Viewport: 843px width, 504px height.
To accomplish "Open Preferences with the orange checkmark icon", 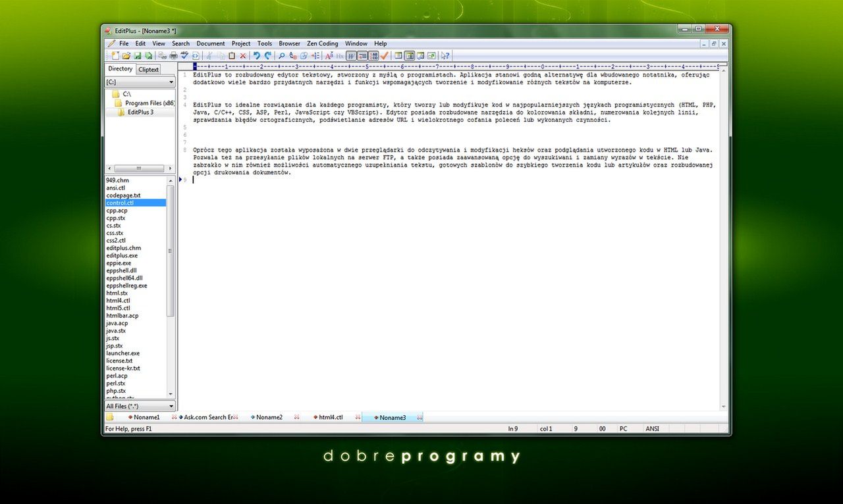I will point(385,56).
